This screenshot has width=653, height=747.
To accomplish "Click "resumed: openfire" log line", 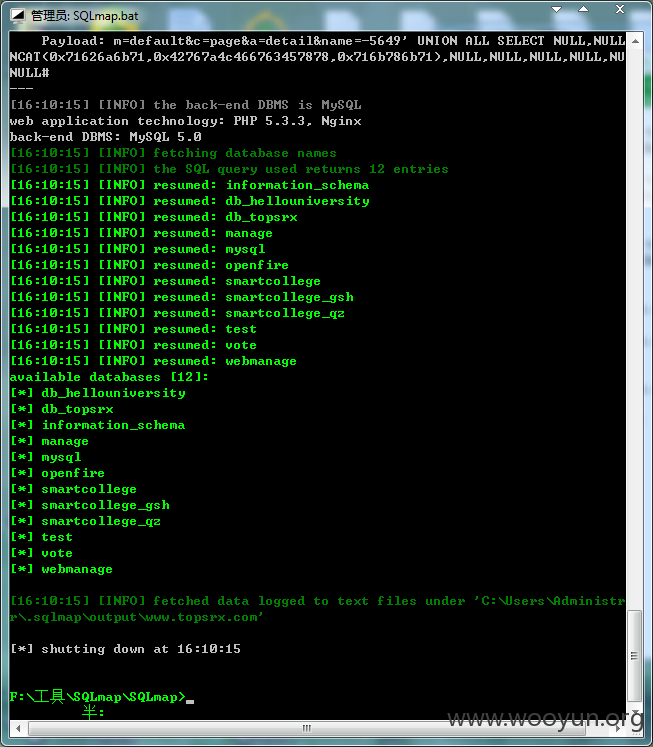I will (x=150, y=265).
